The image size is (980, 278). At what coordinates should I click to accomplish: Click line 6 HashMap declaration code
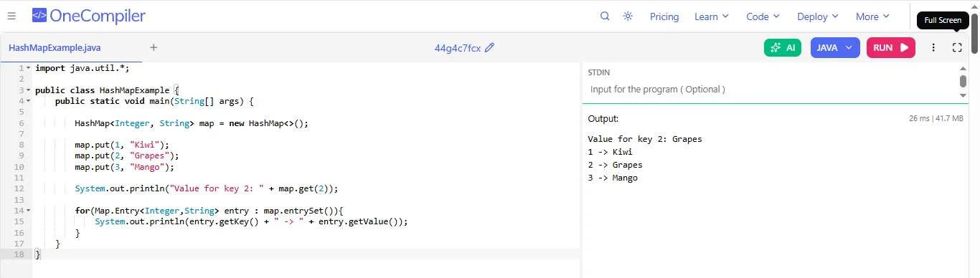coord(191,123)
